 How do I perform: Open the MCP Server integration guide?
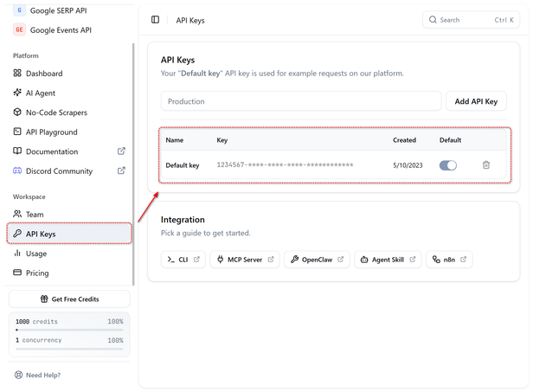[x=245, y=260]
